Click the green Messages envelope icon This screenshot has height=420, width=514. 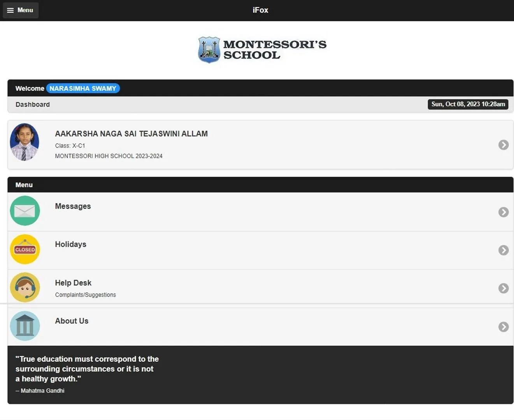pos(25,211)
